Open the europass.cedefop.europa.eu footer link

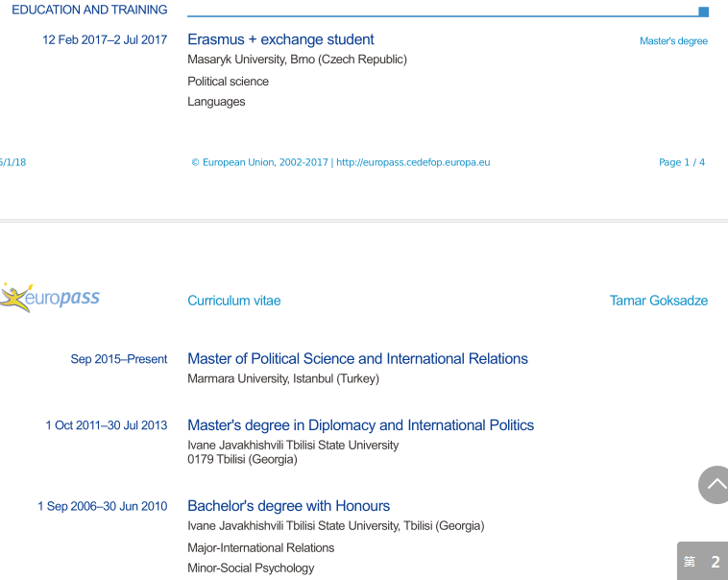[413, 162]
